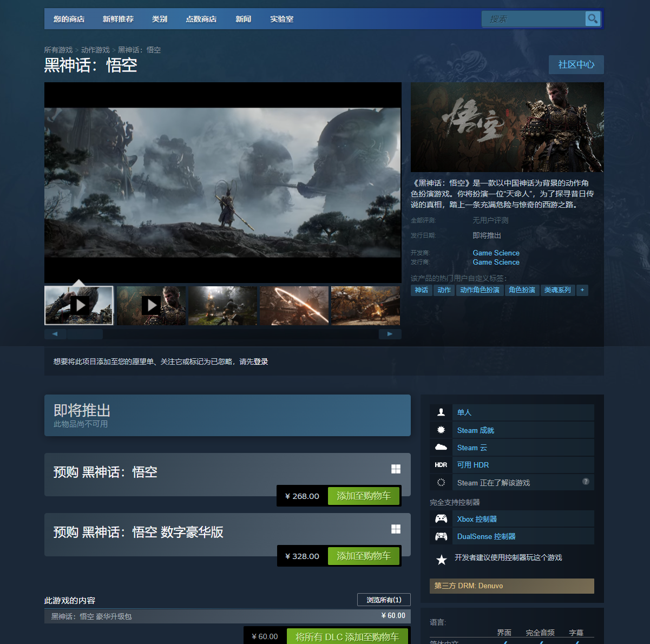This screenshot has height=644, width=650.
Task: Click 动作游戏 breadcrumb link
Action: pyautogui.click(x=95, y=50)
